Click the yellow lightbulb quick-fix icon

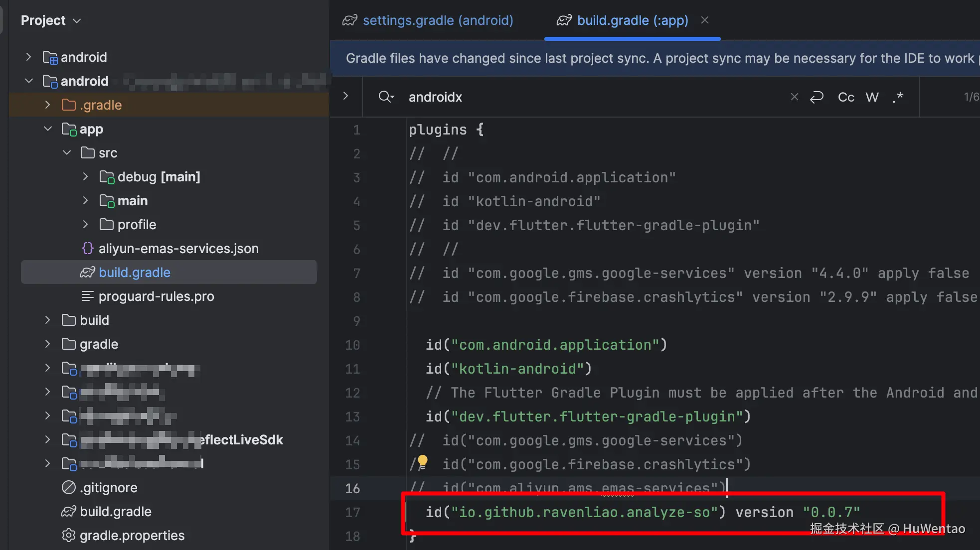coord(422,461)
